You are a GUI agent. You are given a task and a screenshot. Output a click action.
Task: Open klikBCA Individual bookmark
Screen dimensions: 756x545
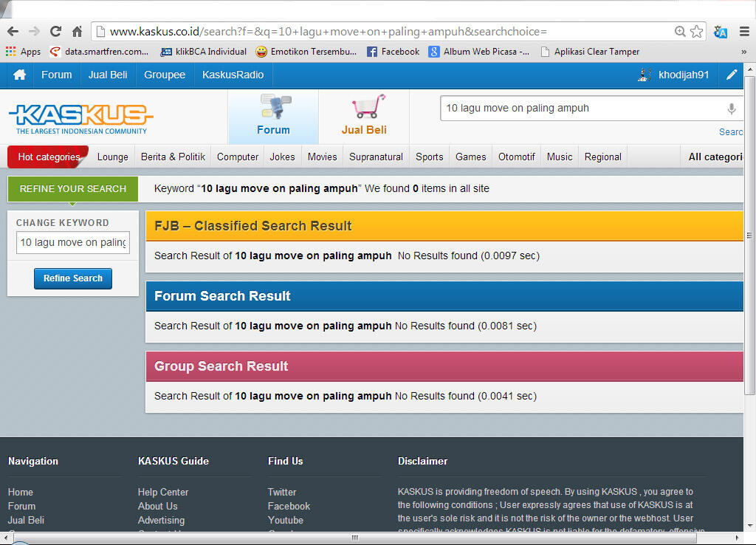pos(204,52)
